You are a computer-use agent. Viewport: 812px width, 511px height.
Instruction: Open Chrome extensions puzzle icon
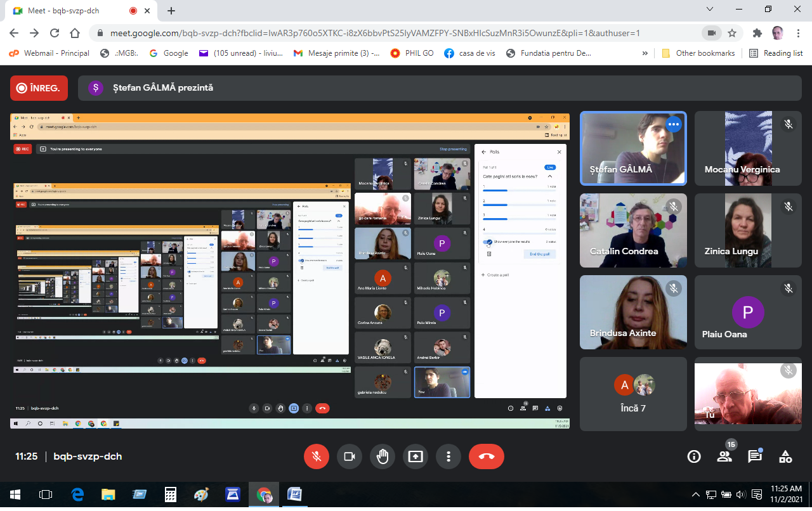click(x=757, y=33)
